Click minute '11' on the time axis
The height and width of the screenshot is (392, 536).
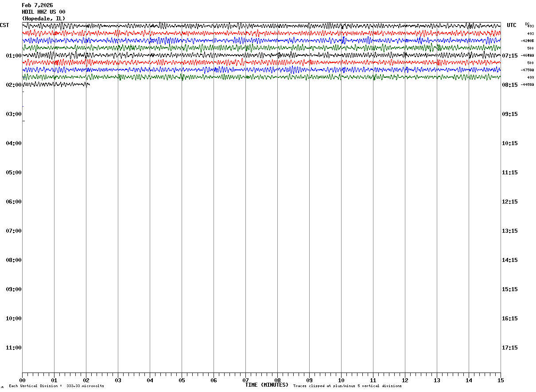tap(373, 380)
